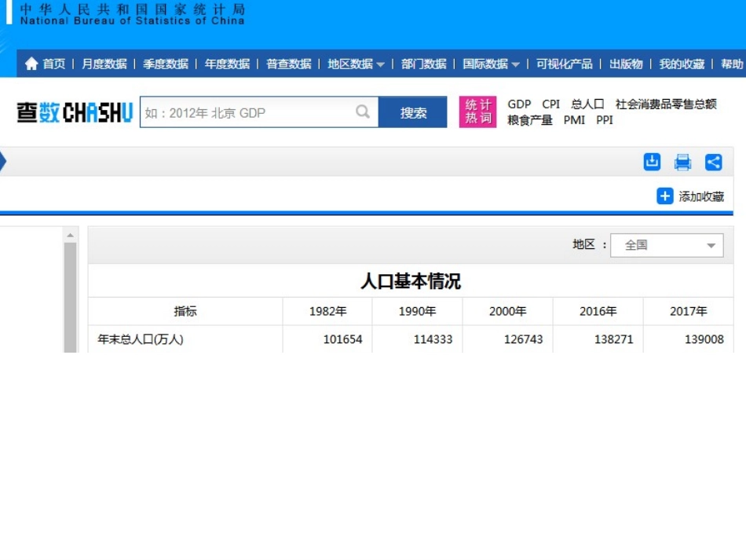Click CPI hot word link
This screenshot has height=560, width=746.
coord(551,104)
